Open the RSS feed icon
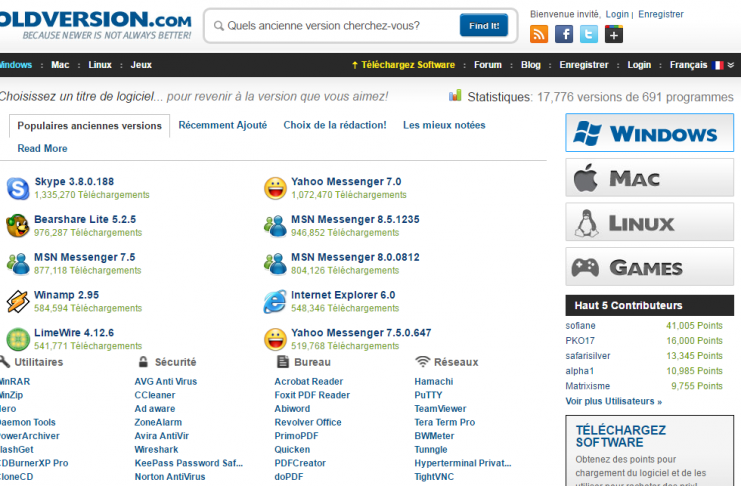The image size is (741, 486). point(539,35)
